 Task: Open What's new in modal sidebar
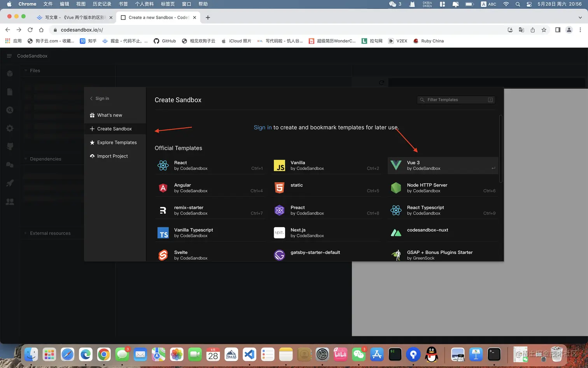pyautogui.click(x=115, y=115)
